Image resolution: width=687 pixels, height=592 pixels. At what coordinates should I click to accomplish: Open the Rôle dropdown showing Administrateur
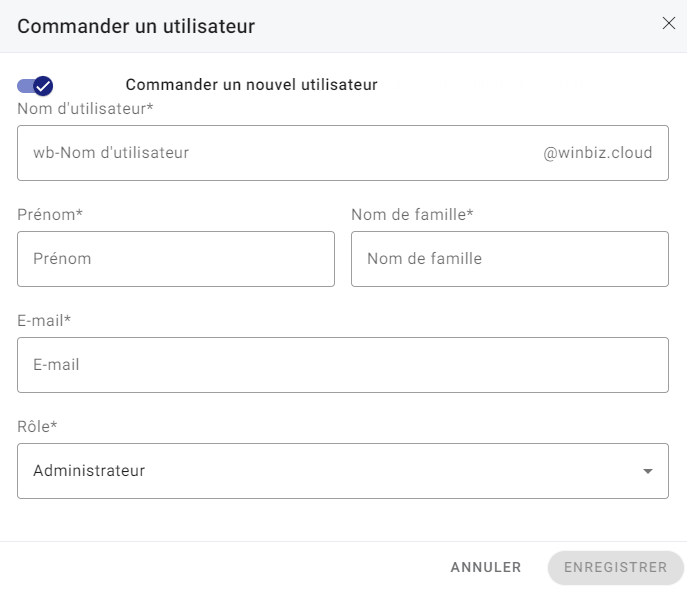(x=343, y=471)
